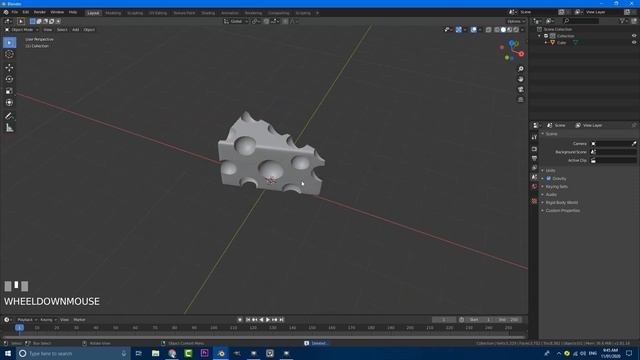
Task: Click the viewport zoom magnifier icon
Action: click(x=520, y=69)
